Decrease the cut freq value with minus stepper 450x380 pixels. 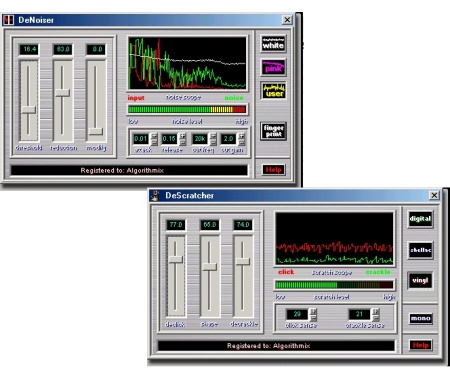tap(213, 142)
